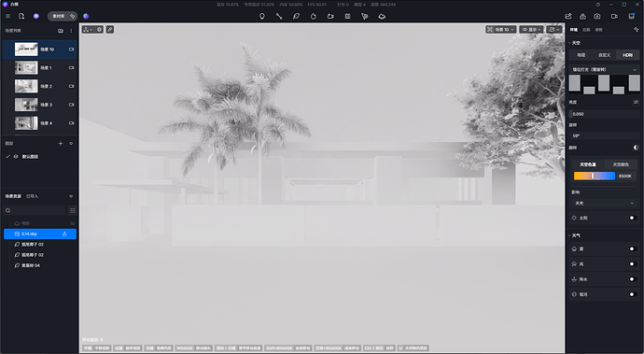Screen dimensions: 644x354
Task: Select the 5.14.skp model item
Action: pos(40,234)
